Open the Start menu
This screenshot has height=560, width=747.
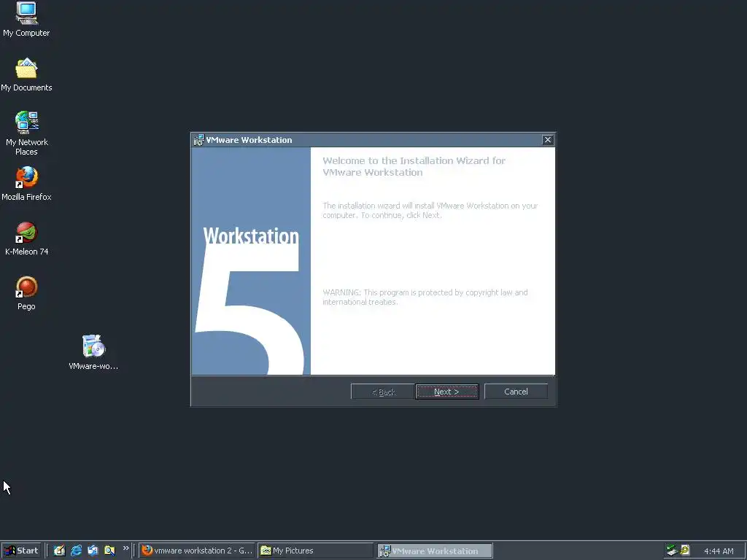(x=21, y=551)
